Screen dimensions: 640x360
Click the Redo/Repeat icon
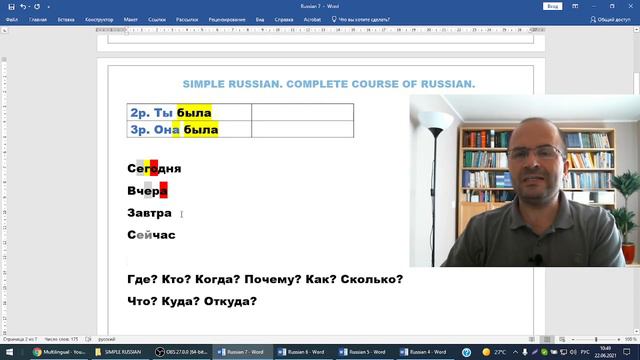coord(37,7)
